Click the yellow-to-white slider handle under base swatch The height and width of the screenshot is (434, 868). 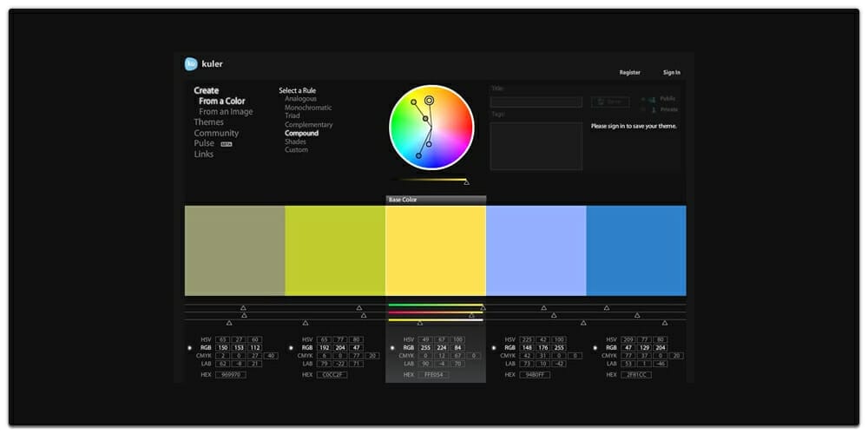pos(419,323)
